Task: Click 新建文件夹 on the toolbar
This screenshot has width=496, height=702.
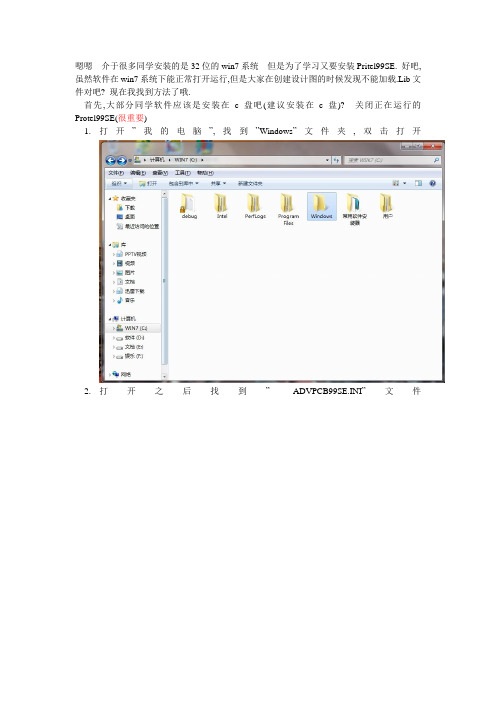Action: click(x=250, y=184)
